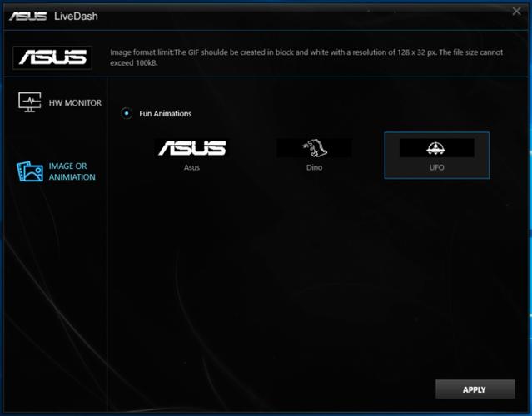
Task: Click the Fun Animations label text
Action: 165,114
